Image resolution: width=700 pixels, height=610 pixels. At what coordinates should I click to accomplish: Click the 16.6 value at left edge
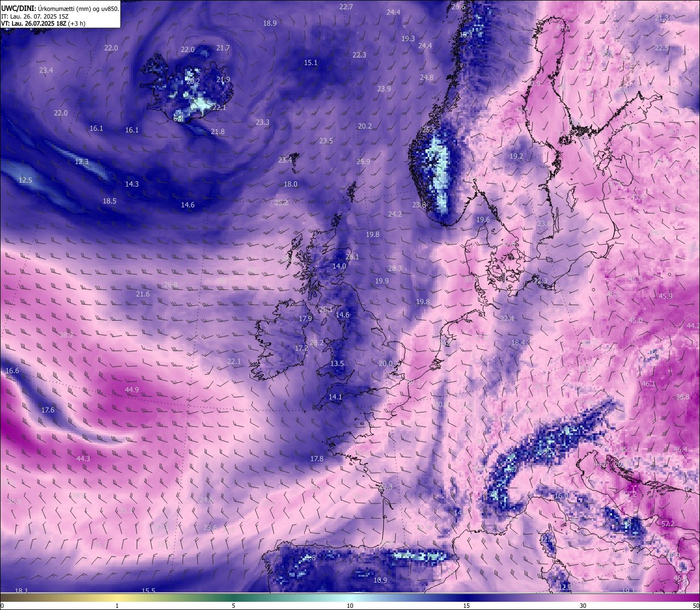coord(12,370)
